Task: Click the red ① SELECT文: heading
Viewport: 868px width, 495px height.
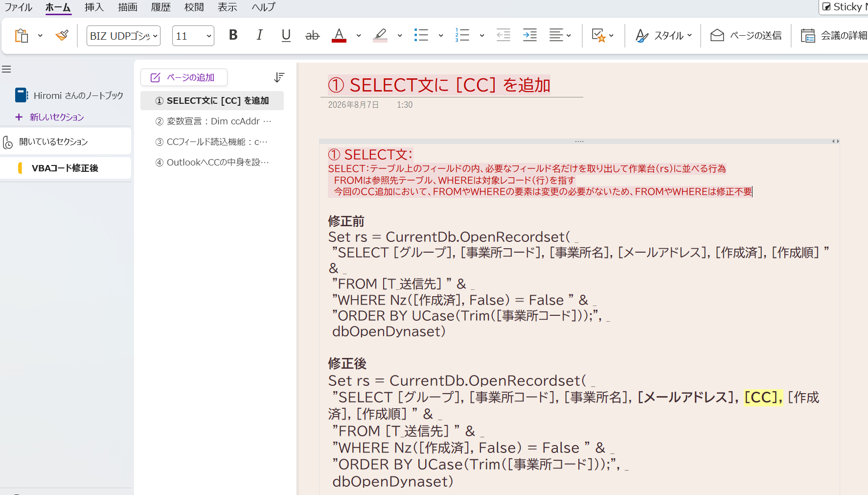Action: pos(370,155)
